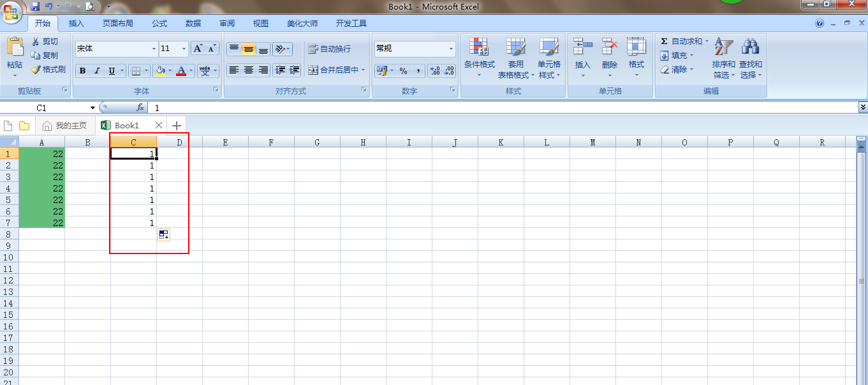
Task: Click the Sort and Filter (排序和筛选) icon
Action: coord(723,47)
